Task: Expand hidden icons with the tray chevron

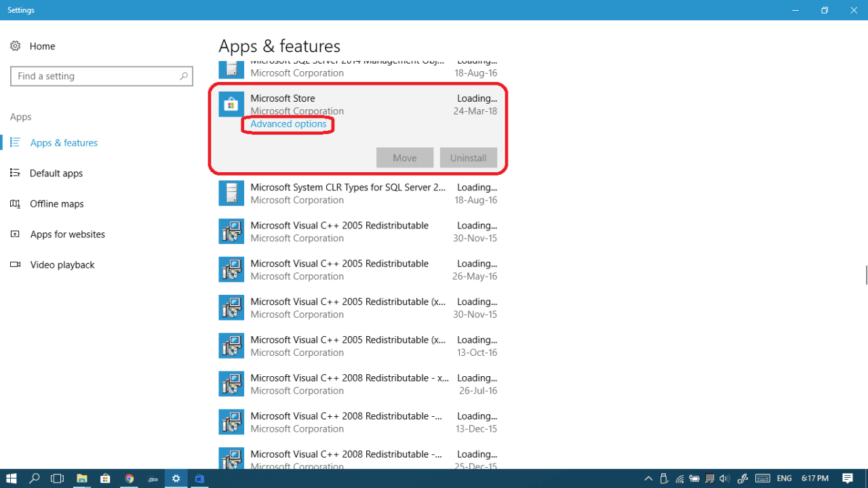Action: click(x=648, y=478)
